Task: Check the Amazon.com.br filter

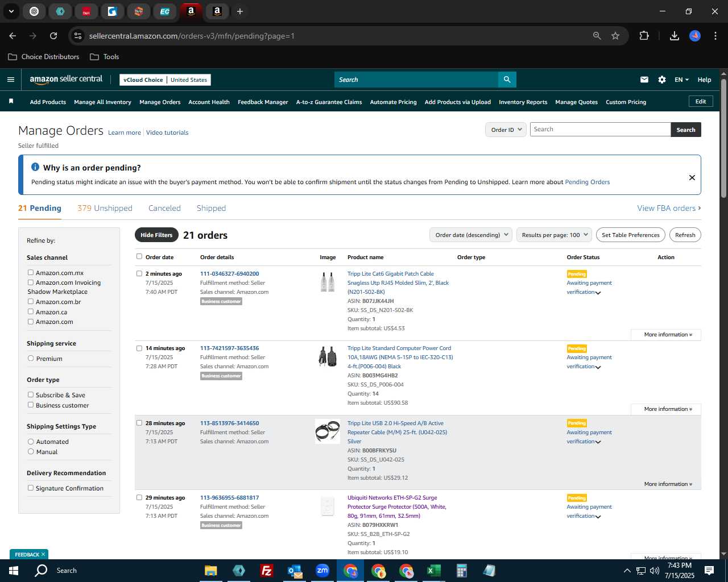Action: (31, 302)
